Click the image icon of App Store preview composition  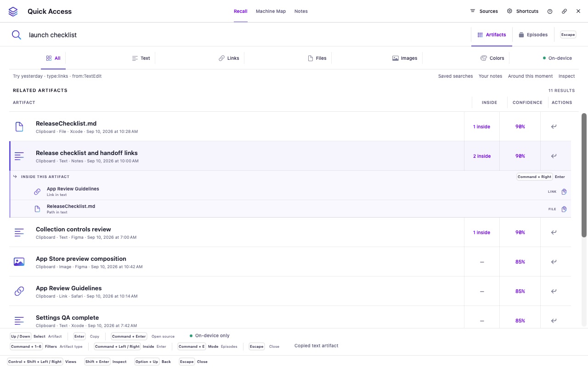point(19,262)
